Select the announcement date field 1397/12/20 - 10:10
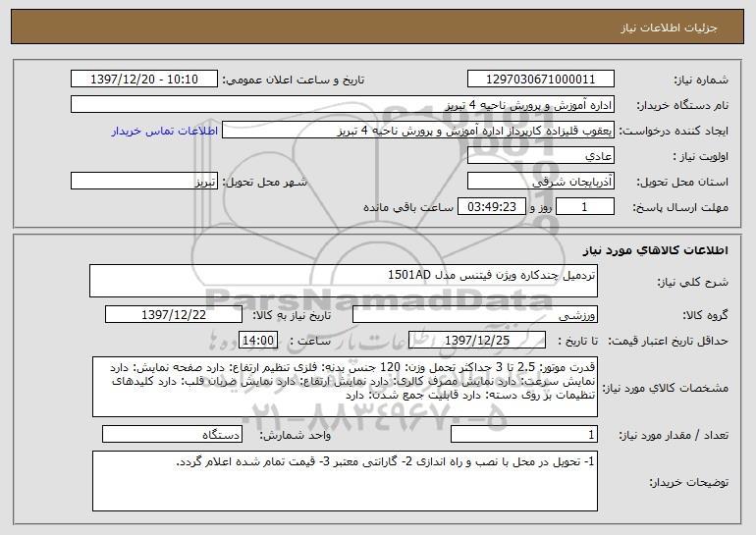The height and width of the screenshot is (535, 756). coord(144,80)
